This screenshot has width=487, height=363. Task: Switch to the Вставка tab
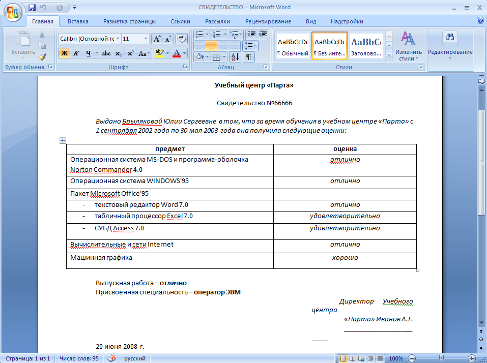(78, 21)
